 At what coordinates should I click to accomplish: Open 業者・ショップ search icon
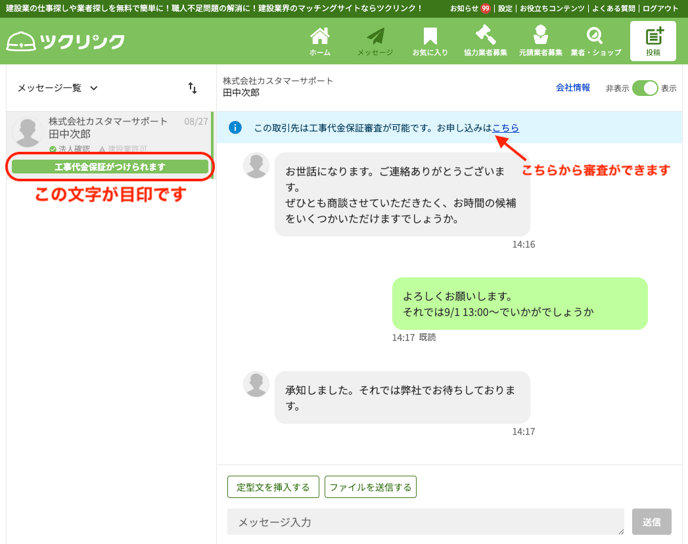[x=595, y=42]
